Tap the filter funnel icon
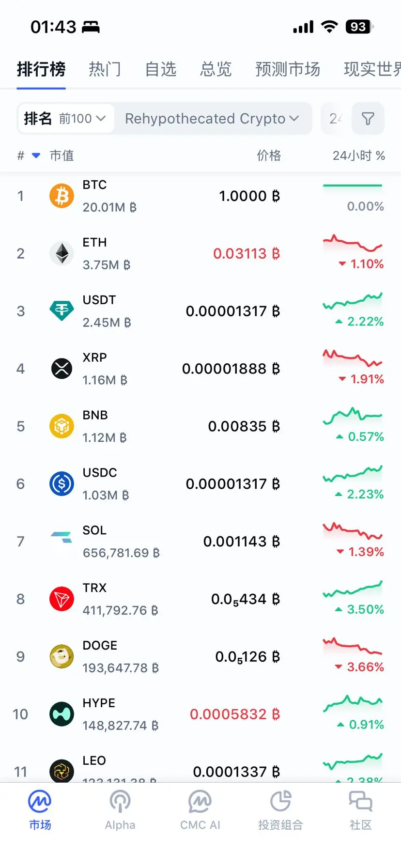401x868 pixels. [368, 118]
